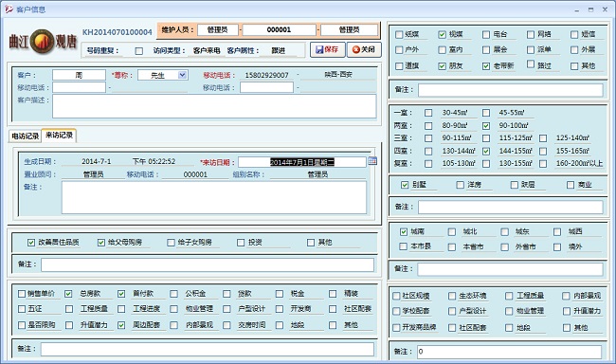The height and width of the screenshot is (364, 616).
Task: Tick the 30-45㎡ one-room checkbox
Action: coord(428,113)
